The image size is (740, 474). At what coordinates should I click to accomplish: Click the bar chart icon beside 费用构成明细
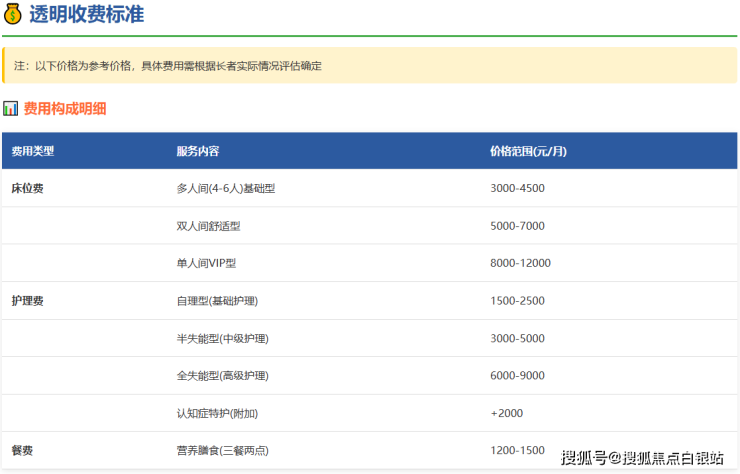click(x=11, y=108)
